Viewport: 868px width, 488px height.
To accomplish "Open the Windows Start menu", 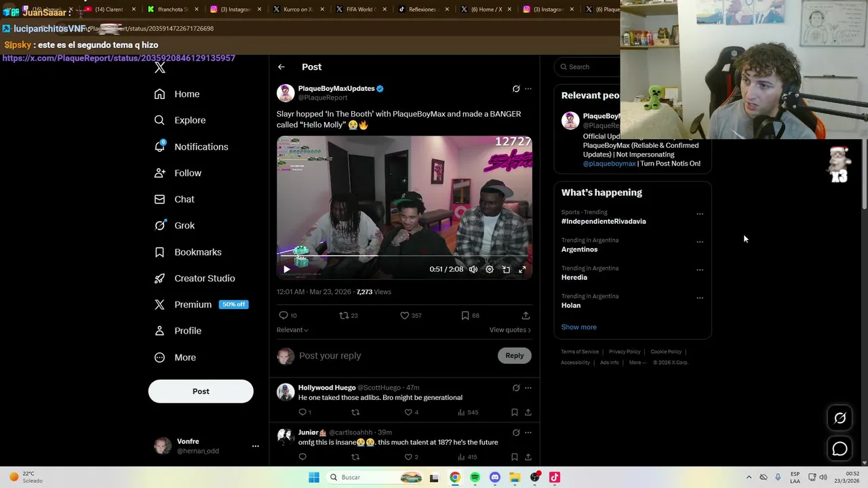I will click(x=314, y=477).
